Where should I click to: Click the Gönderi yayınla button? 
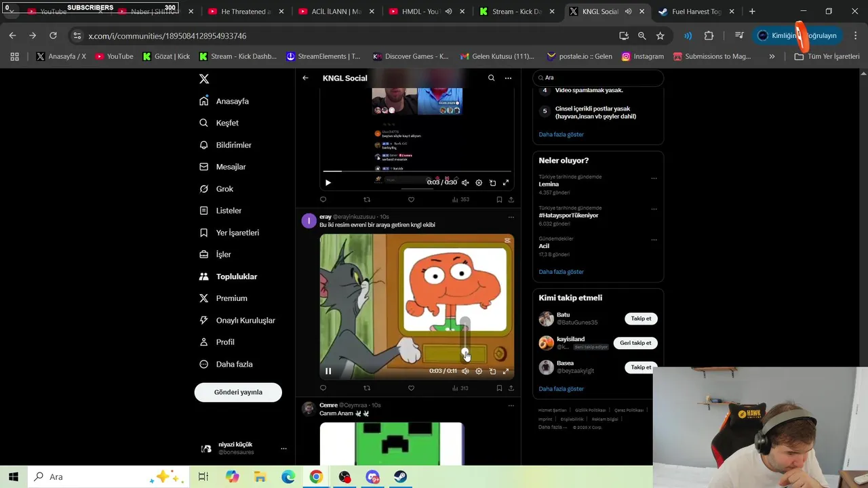click(x=238, y=392)
